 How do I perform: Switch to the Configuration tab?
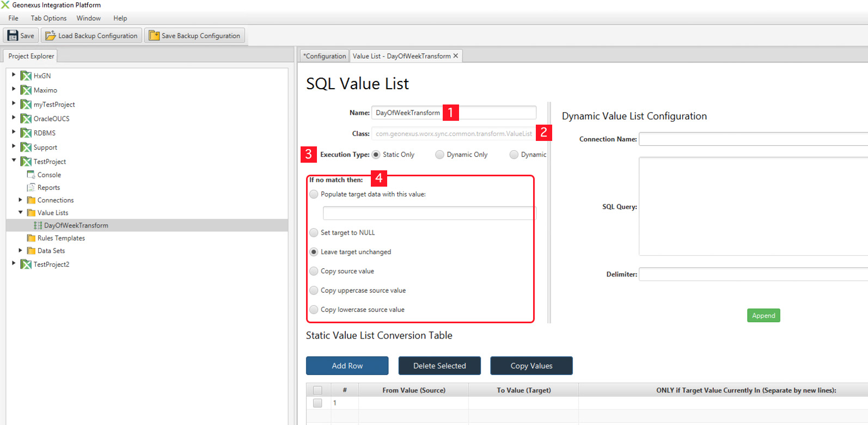tap(325, 56)
